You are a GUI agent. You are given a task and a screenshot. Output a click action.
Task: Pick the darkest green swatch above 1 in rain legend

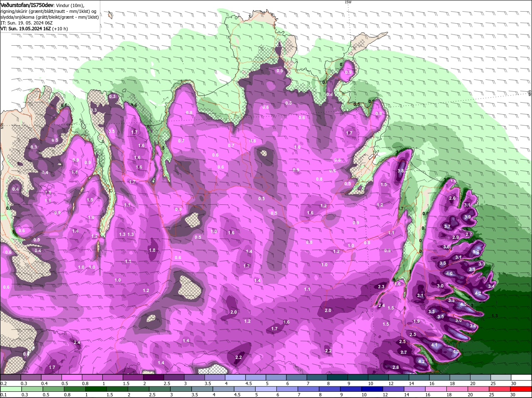point(96,389)
